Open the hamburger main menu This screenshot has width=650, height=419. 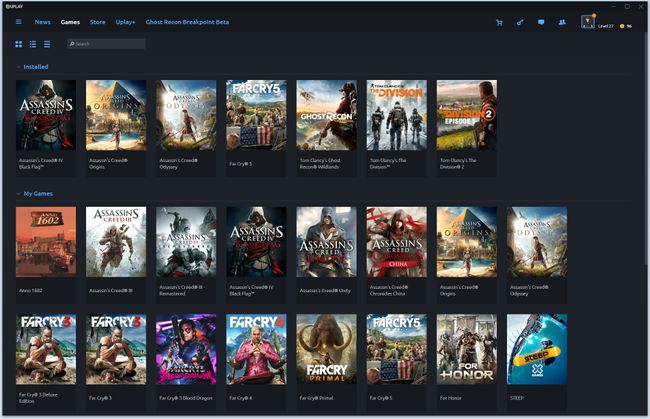[19, 22]
